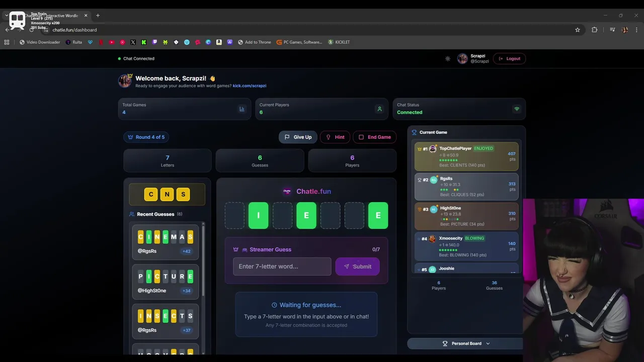644x362 pixels.
Task: Click the yellow letter C tile
Action: coord(151,195)
